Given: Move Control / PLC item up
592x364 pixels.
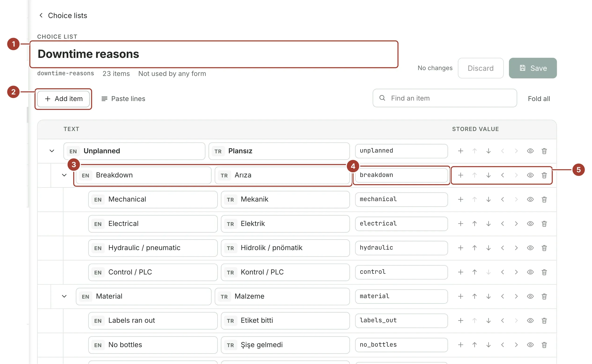Looking at the screenshot, I should coord(474,272).
